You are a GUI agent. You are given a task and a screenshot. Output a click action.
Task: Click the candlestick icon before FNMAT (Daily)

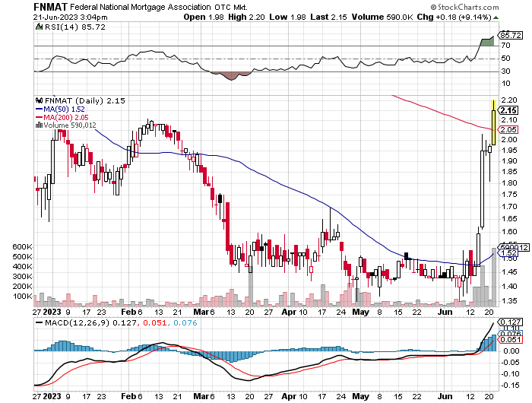[40, 100]
